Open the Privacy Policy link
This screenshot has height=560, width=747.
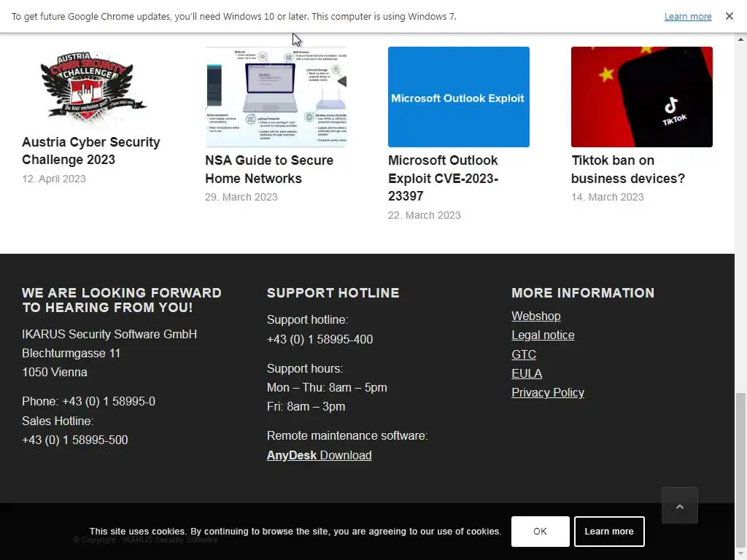(547, 392)
